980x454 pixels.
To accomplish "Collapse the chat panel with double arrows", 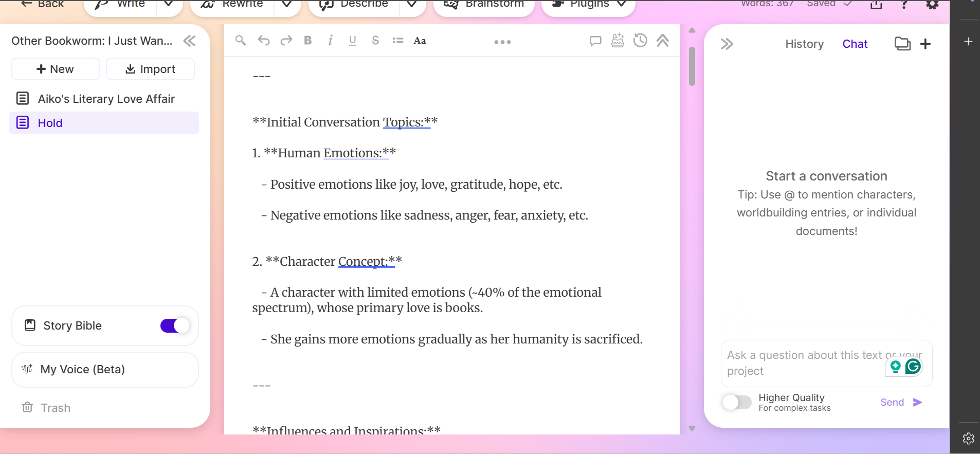I will pos(727,44).
